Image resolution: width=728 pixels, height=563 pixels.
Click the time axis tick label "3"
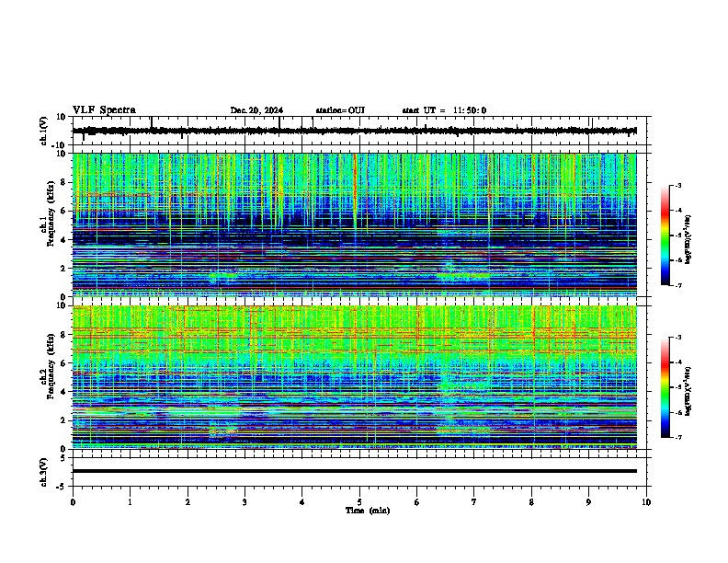click(245, 502)
